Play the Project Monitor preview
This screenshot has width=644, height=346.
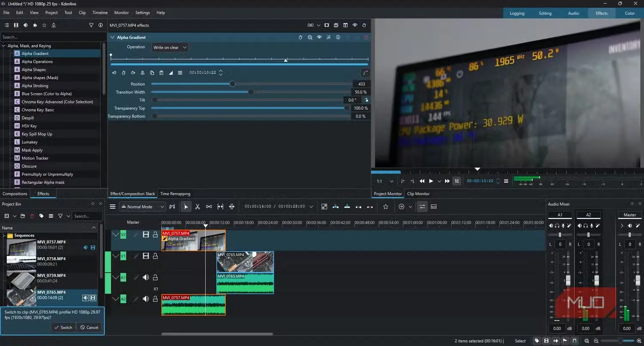[431, 181]
